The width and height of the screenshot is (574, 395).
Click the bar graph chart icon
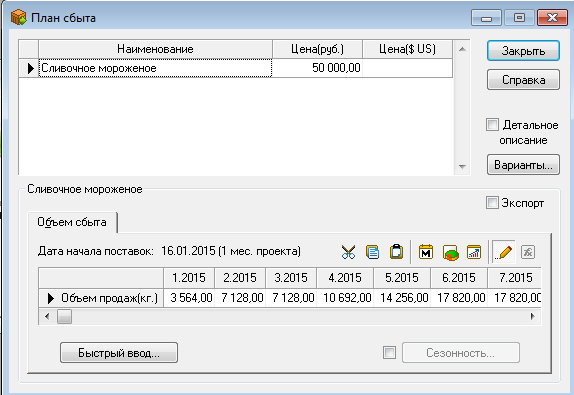[x=474, y=252]
